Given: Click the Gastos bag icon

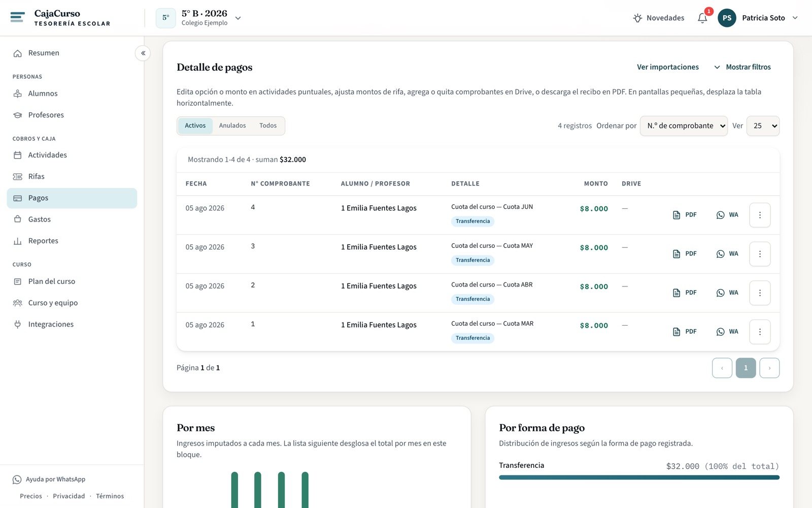Looking at the screenshot, I should click(x=18, y=219).
